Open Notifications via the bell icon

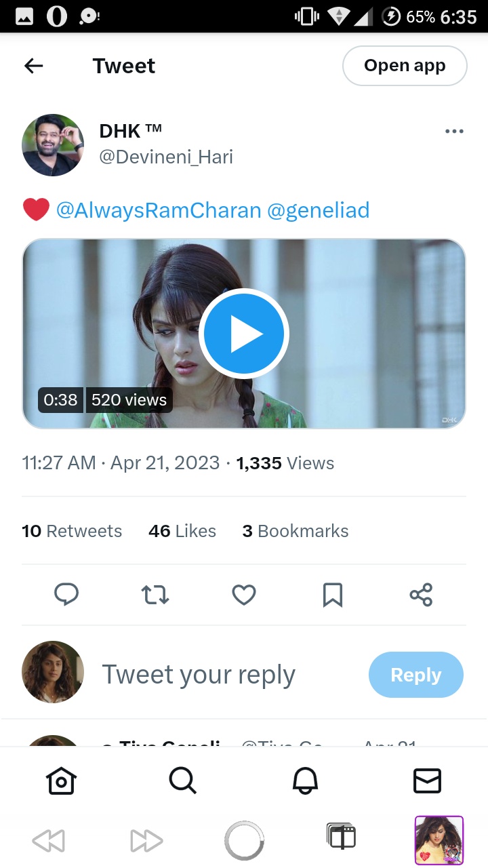pos(305,781)
